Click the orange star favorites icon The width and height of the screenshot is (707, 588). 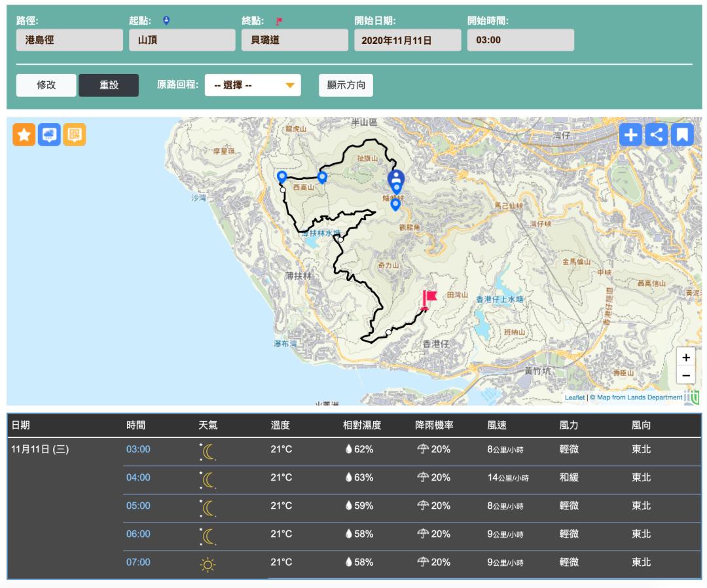tap(24, 135)
